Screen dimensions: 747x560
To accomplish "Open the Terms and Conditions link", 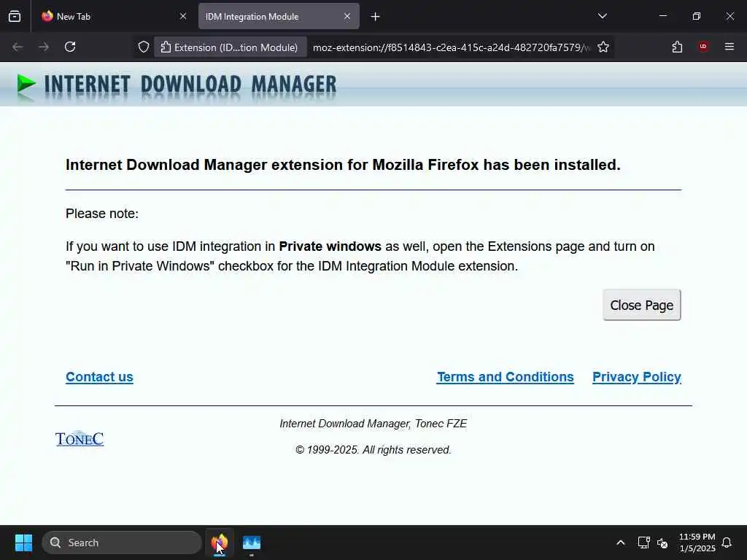I will pos(505,377).
